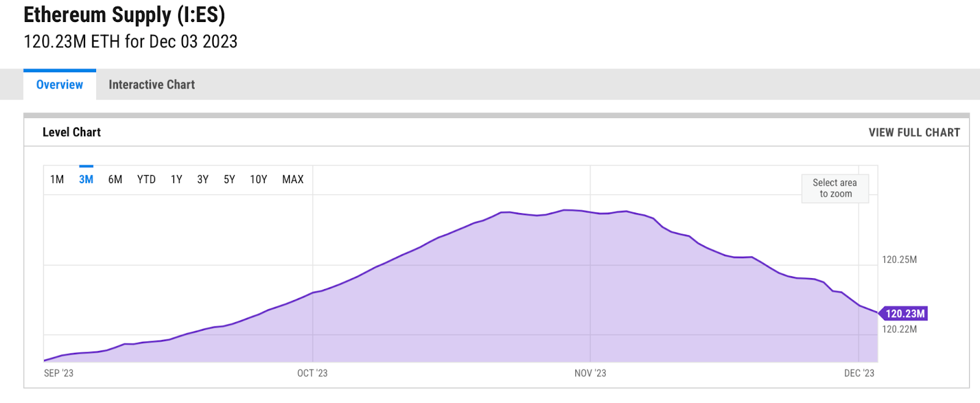Pick the 3Y time range

pyautogui.click(x=203, y=179)
